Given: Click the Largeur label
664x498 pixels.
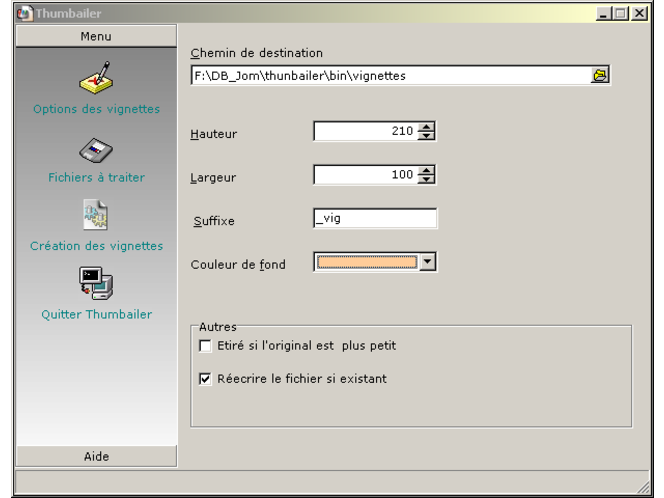Looking at the screenshot, I should point(213,177).
